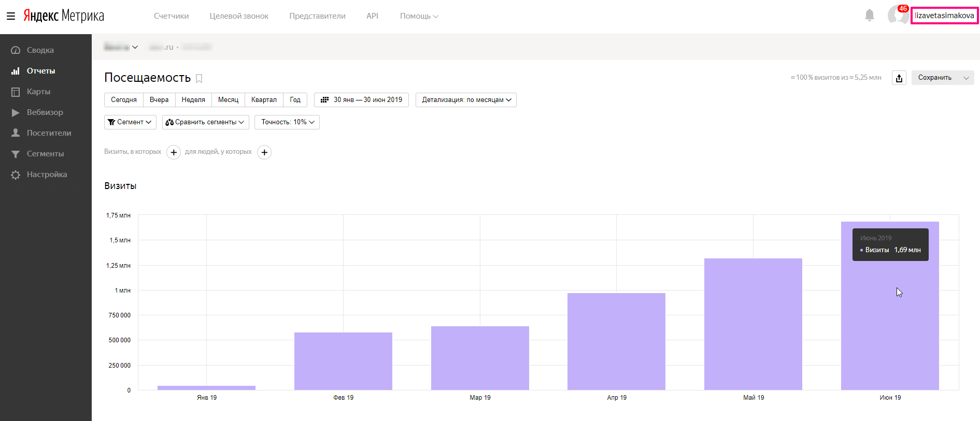Select Неделя period
980x421 pixels.
[193, 100]
